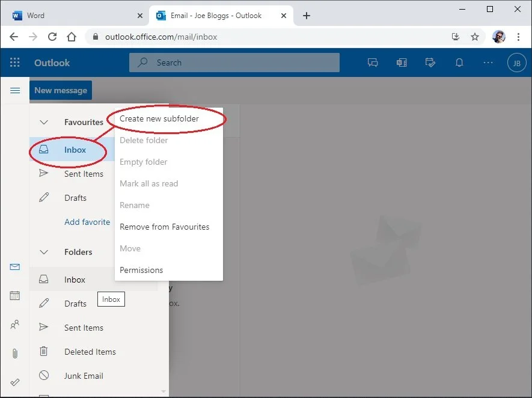532x398 pixels.
Task: Click the search magnifier icon
Action: point(142,62)
